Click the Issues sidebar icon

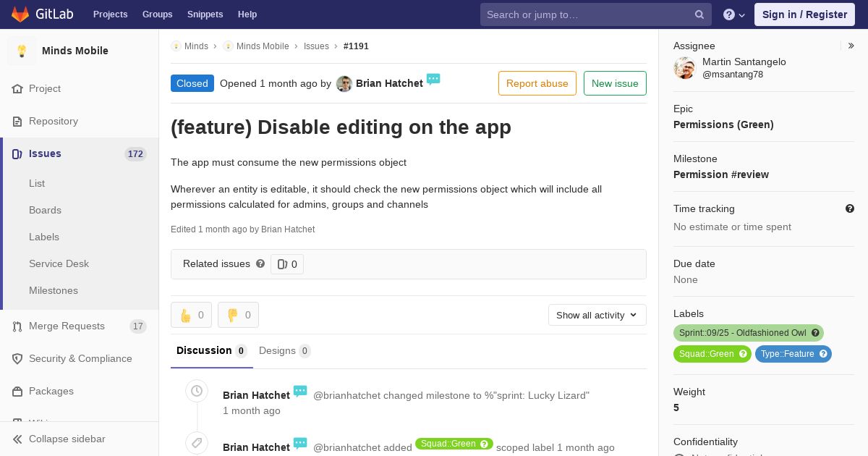(17, 154)
